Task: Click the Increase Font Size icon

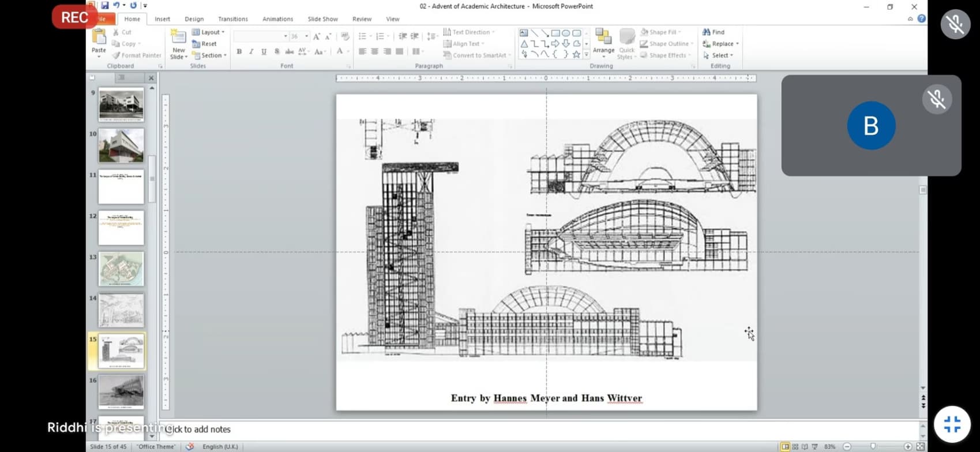Action: coord(316,36)
